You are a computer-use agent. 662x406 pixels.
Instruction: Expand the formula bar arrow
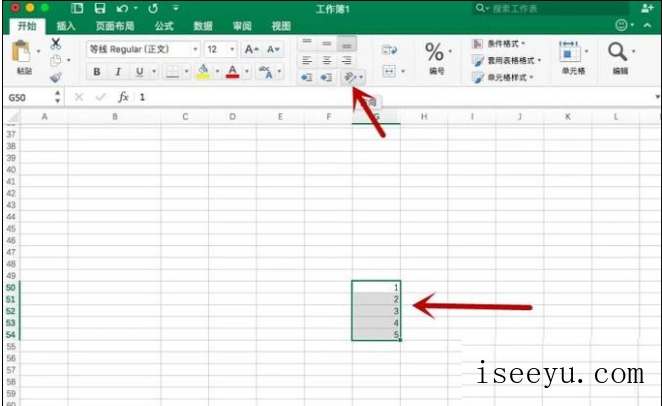click(x=657, y=97)
